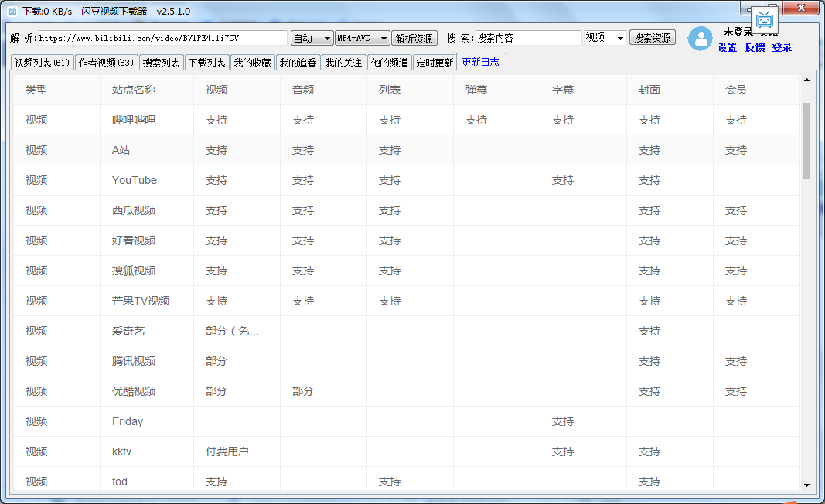Show the 我的收藏 tab

[253, 63]
